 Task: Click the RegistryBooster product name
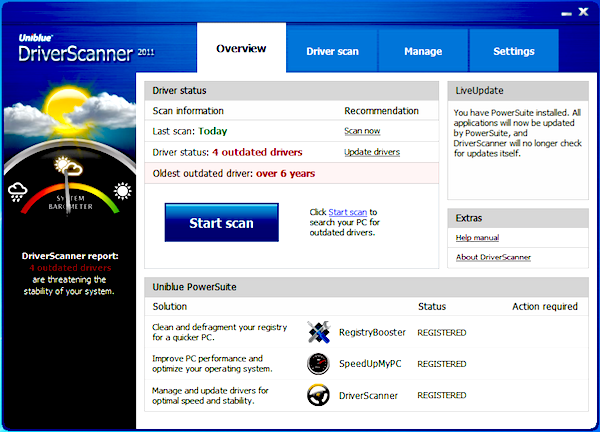coord(372,332)
